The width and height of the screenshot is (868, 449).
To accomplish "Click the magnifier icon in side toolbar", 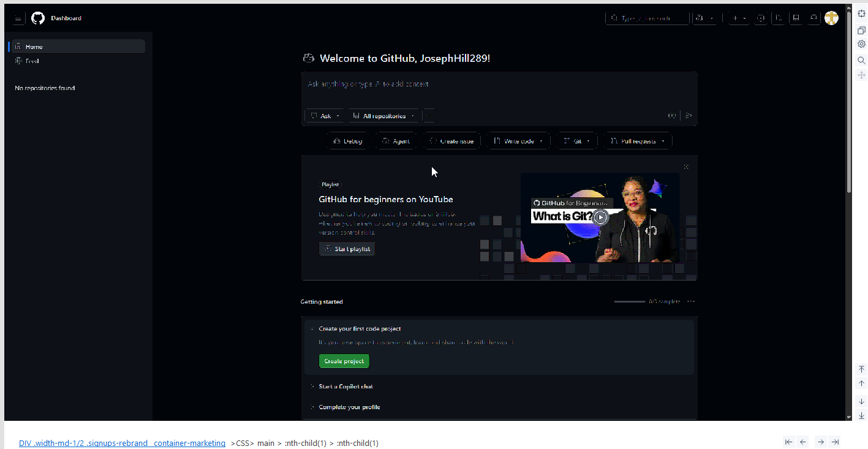I will (x=861, y=60).
